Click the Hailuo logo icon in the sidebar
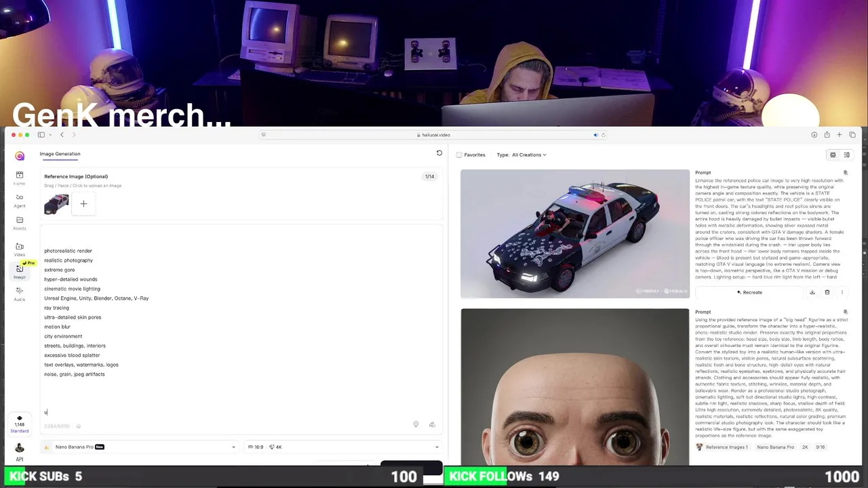This screenshot has width=868, height=488. [x=20, y=156]
